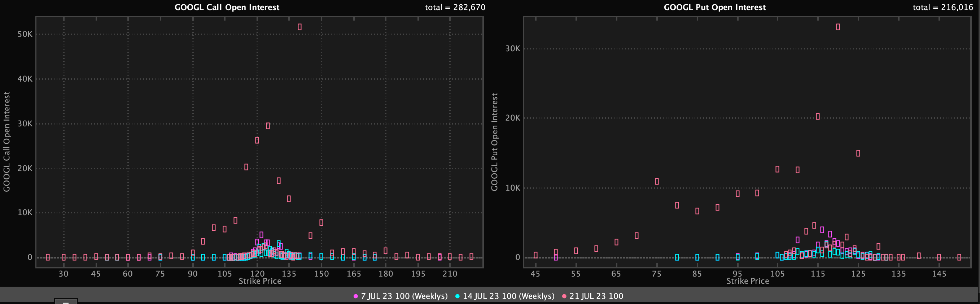
Task: Select the call marker near 13K at strike 135
Action: click(x=289, y=199)
